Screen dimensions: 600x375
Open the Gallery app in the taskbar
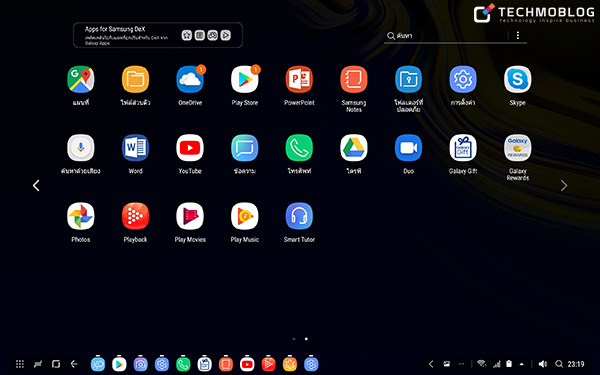(290, 364)
